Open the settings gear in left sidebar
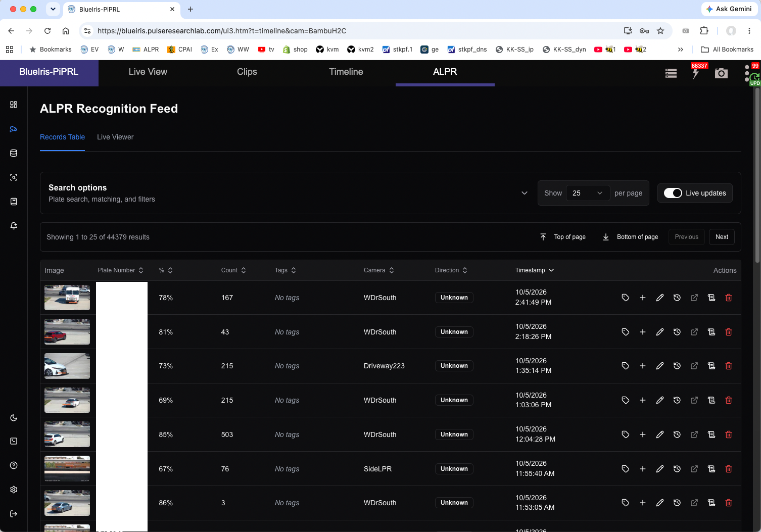Viewport: 761px width, 532px height. [x=14, y=490]
